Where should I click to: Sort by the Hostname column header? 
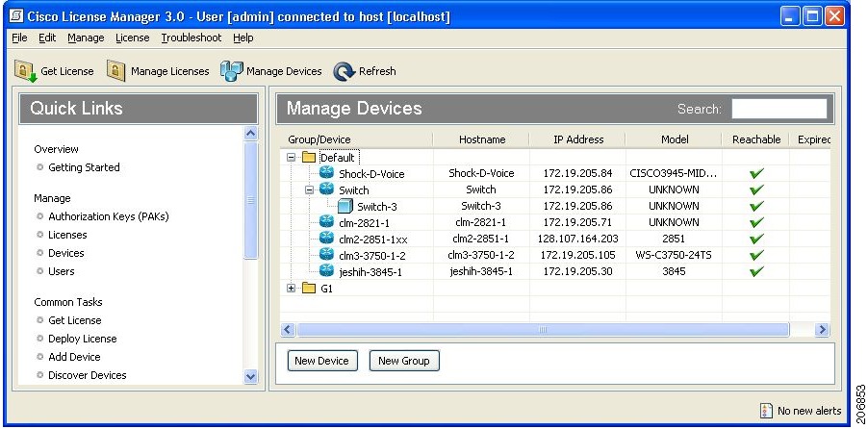tap(481, 139)
